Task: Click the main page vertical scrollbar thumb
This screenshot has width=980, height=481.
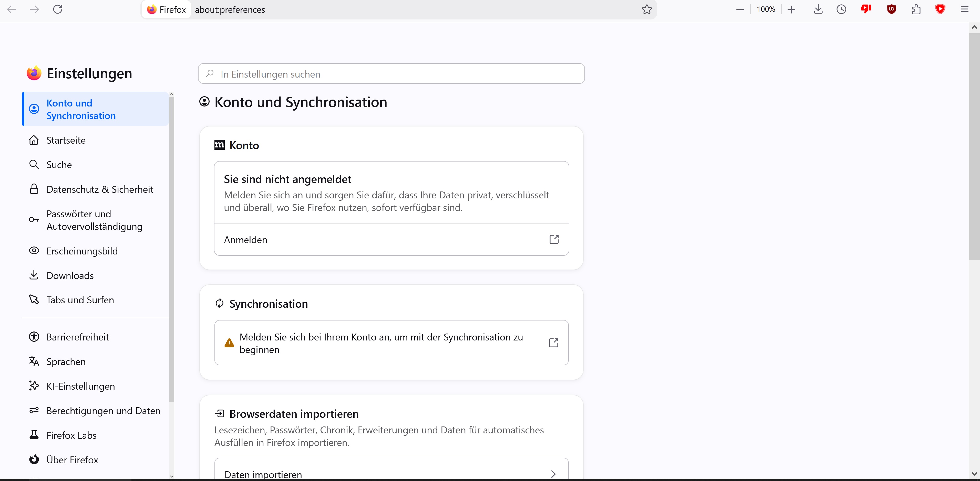Action: pyautogui.click(x=974, y=146)
